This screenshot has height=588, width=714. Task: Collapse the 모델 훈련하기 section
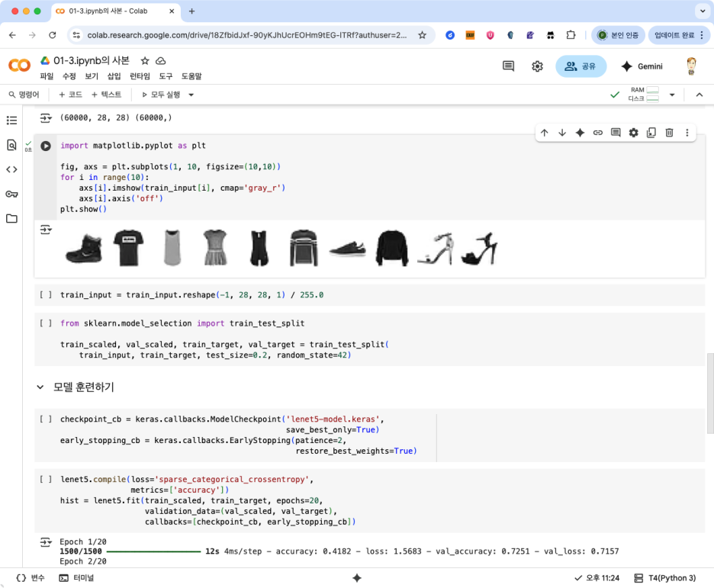click(40, 387)
